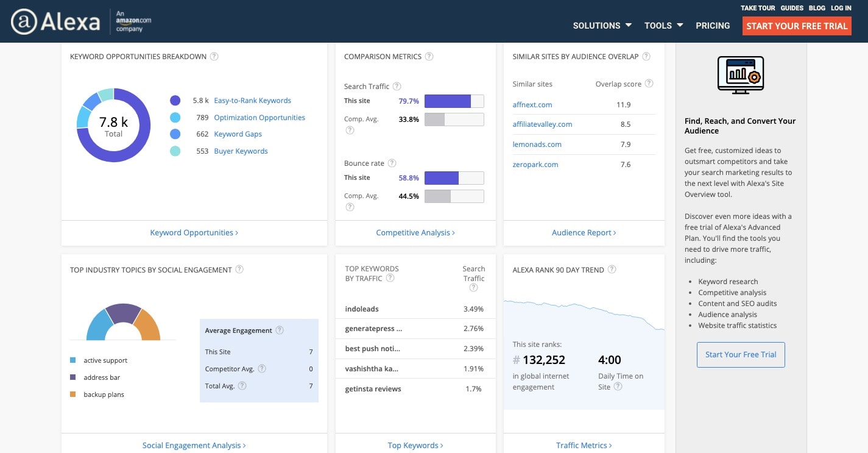Open the Social Engagement Analysis link
Viewport: 868px width, 453px height.
point(194,445)
